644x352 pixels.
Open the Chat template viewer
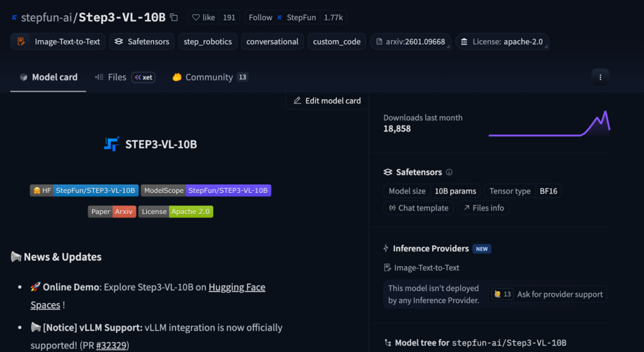click(x=418, y=208)
